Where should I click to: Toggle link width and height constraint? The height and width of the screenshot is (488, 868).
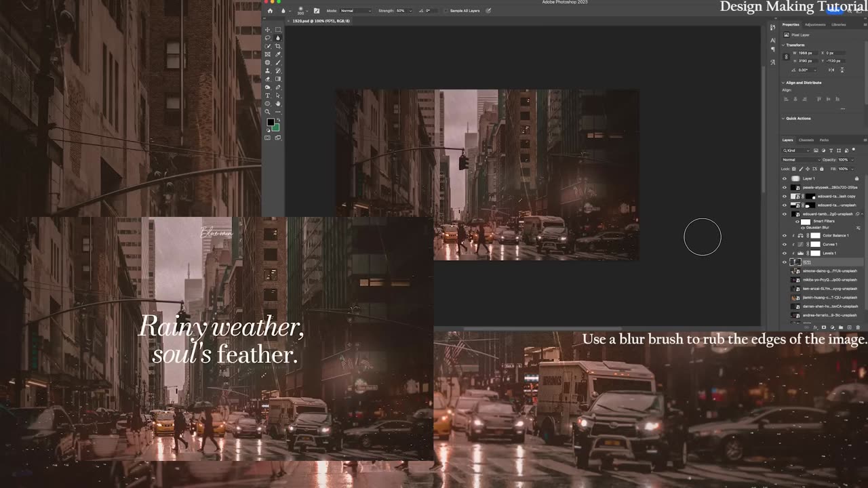[786, 57]
